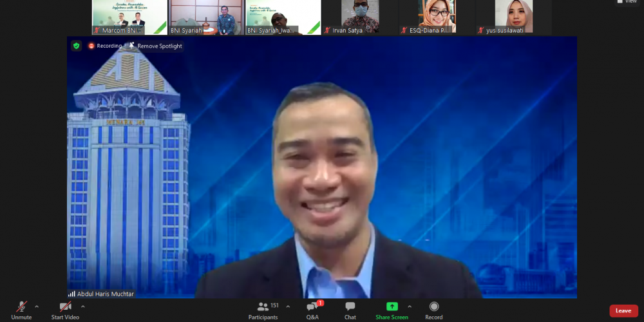Open the Chat panel
This screenshot has height=322, width=644.
[x=350, y=308]
